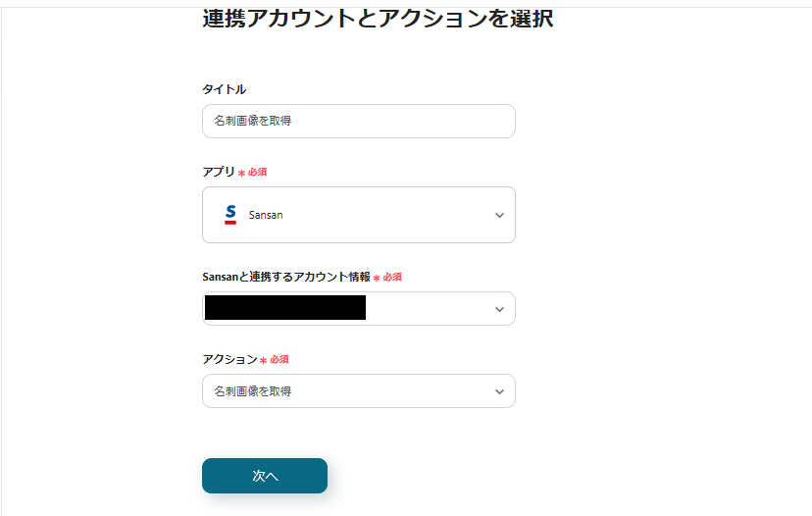Click the chevron arrow in the account info field

pyautogui.click(x=499, y=309)
